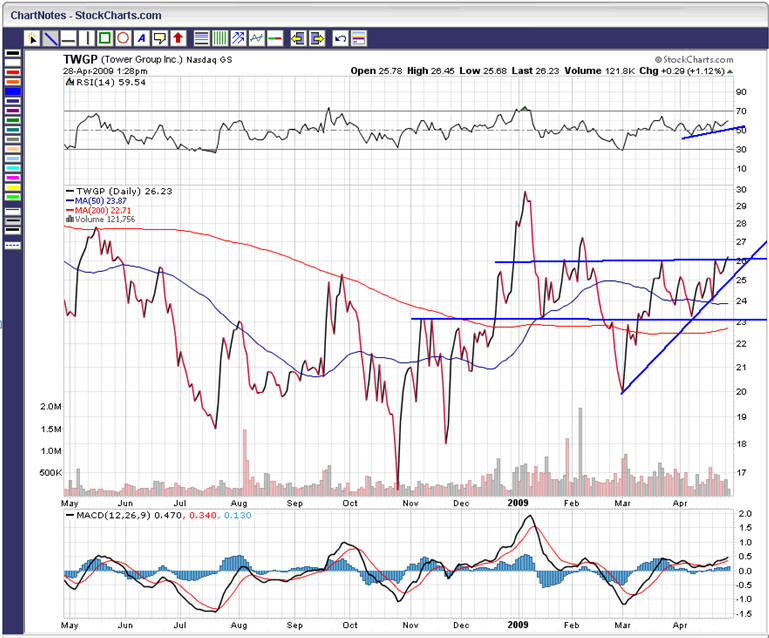
Task: Choose the red ellipse shape tool
Action: point(123,38)
